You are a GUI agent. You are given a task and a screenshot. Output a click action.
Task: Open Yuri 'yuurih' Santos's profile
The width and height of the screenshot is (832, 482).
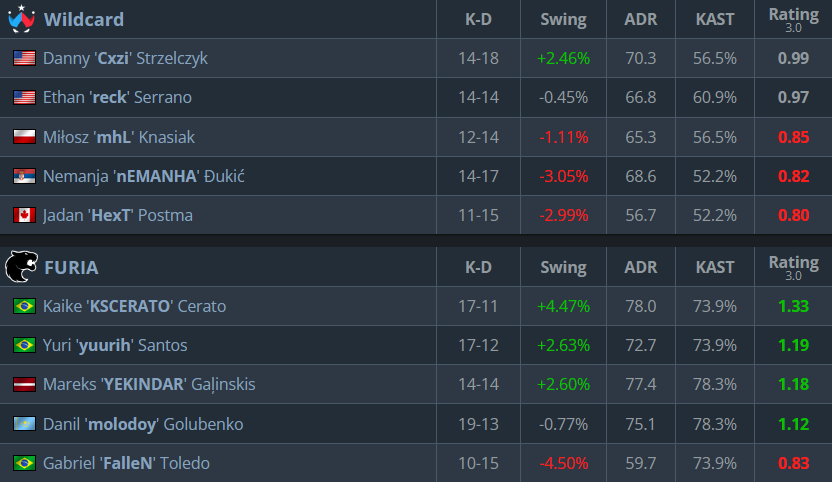point(115,346)
